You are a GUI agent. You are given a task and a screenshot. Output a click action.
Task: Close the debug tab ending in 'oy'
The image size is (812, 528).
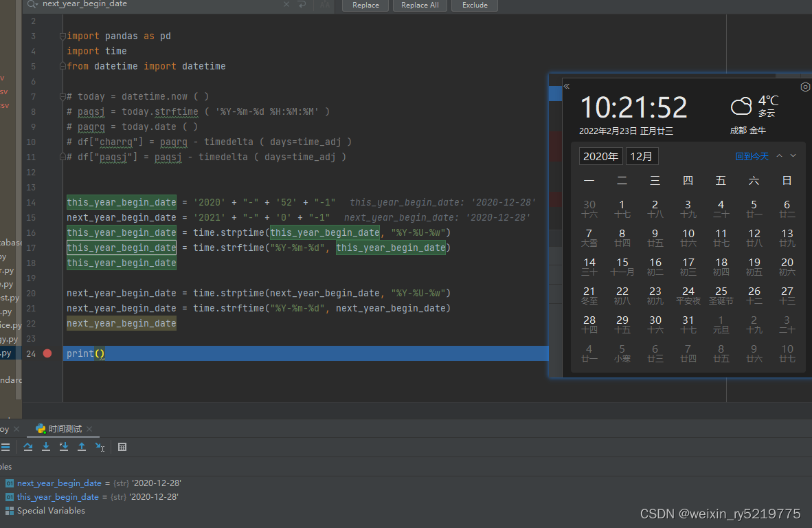16,429
